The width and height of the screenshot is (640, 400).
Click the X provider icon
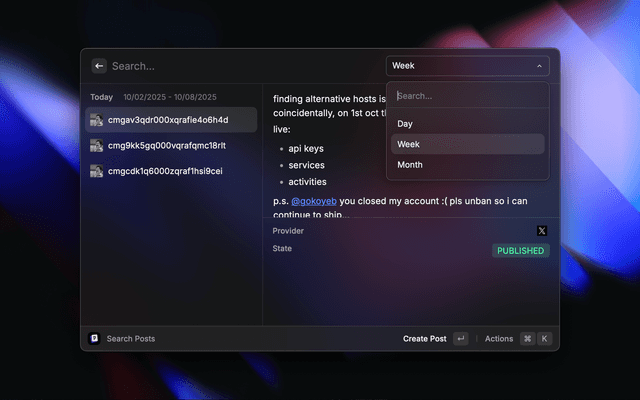542,231
